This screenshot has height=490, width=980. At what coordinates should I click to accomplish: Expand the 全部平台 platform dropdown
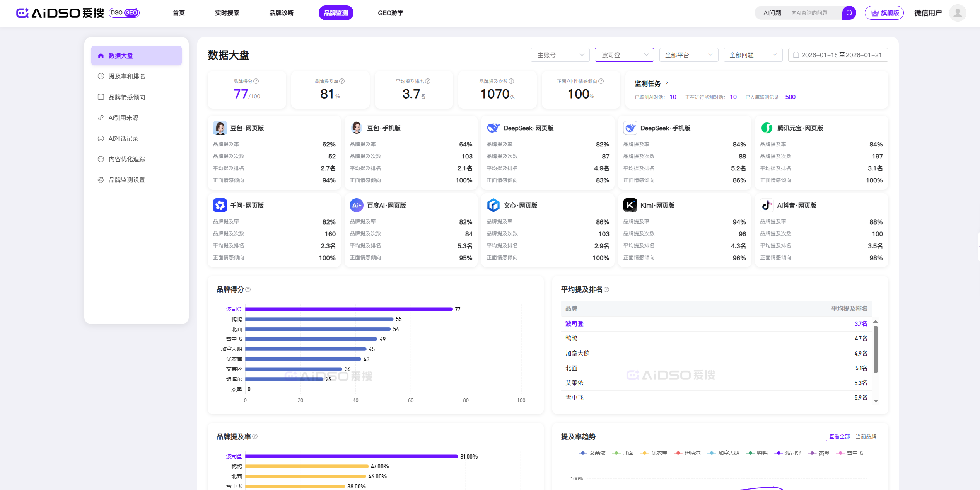(x=688, y=55)
